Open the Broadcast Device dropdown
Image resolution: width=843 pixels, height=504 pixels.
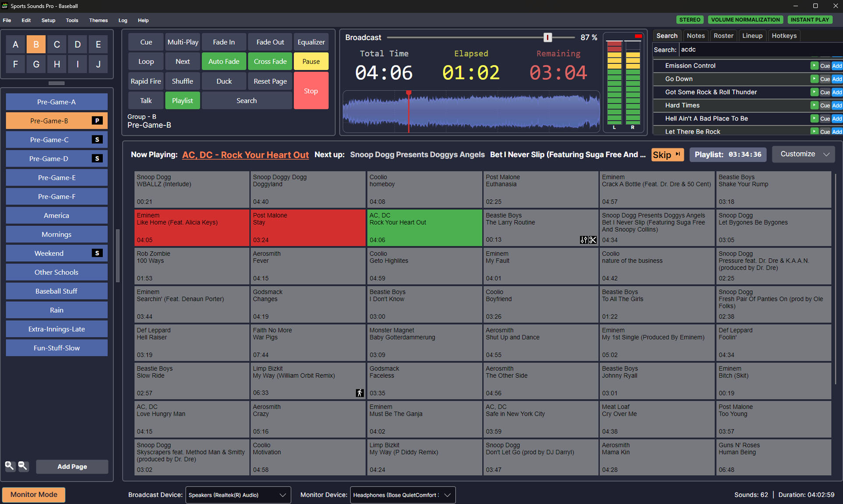point(238,495)
